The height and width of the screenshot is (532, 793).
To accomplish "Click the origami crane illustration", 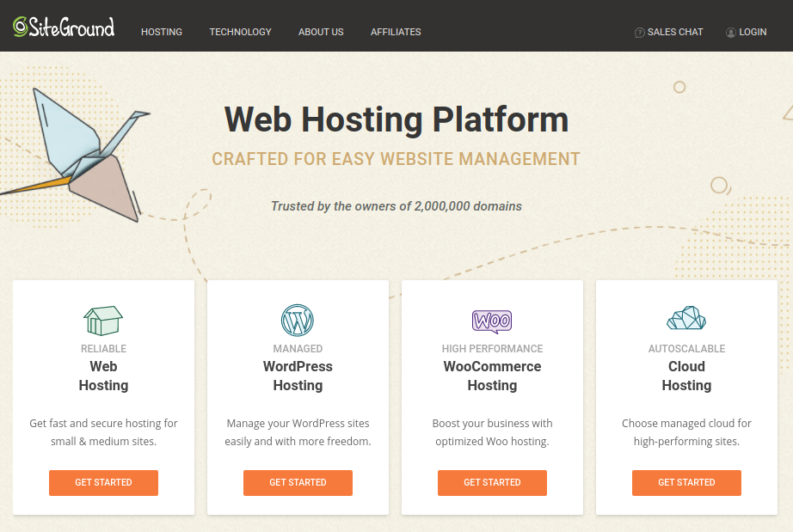I will (x=76, y=155).
